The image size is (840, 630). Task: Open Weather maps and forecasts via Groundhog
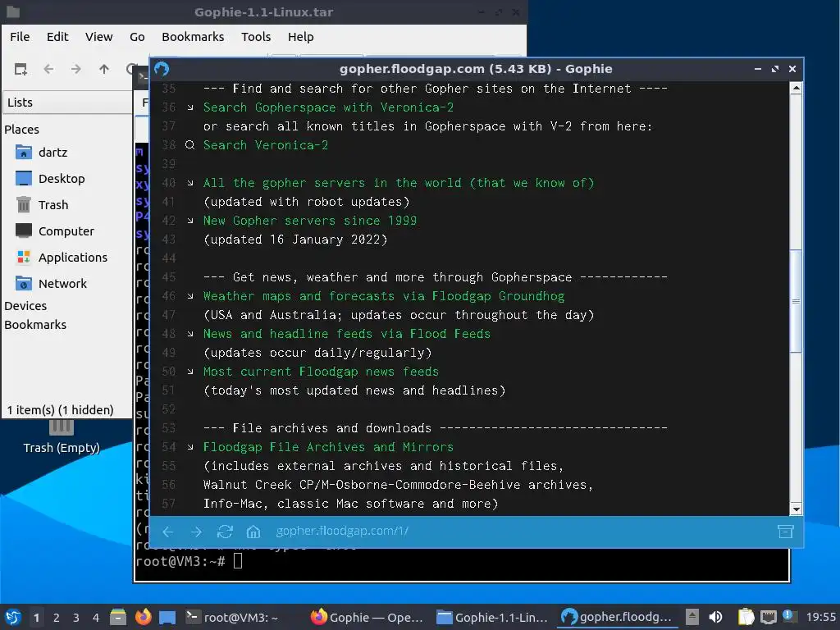[384, 296]
